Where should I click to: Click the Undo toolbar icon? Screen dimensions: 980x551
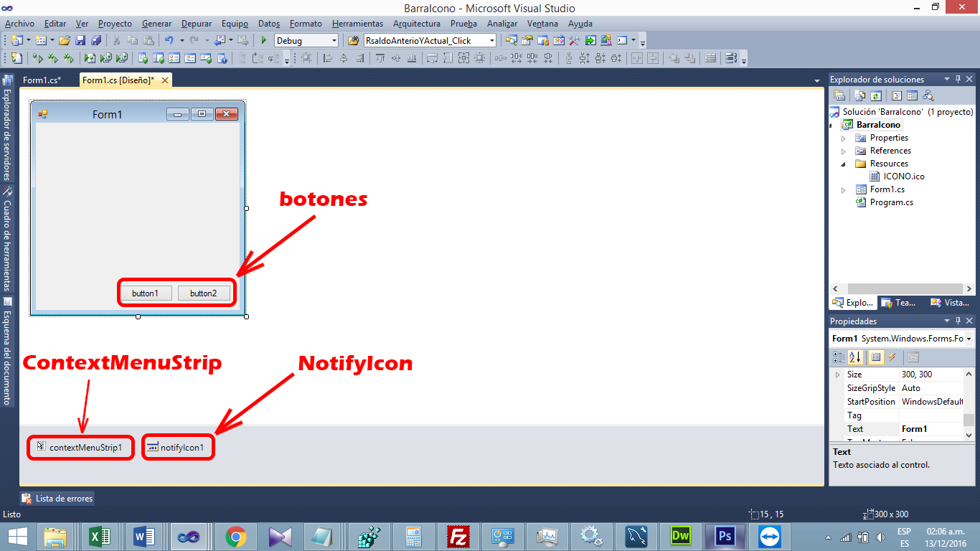coord(170,40)
